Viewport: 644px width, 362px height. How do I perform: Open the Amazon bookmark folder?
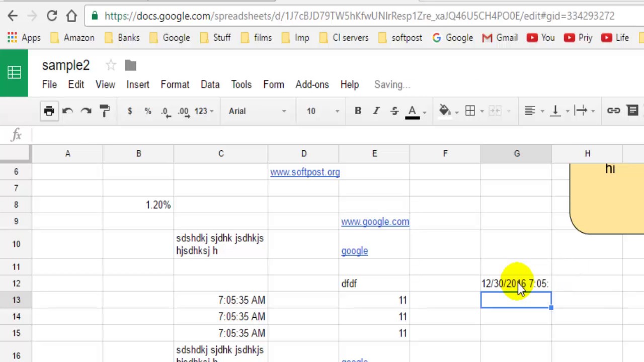[72, 38]
